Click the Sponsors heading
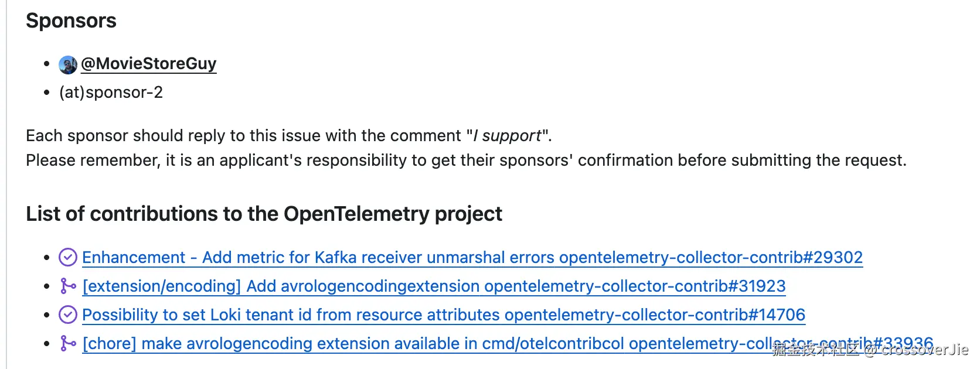The image size is (980, 369). pos(71,21)
